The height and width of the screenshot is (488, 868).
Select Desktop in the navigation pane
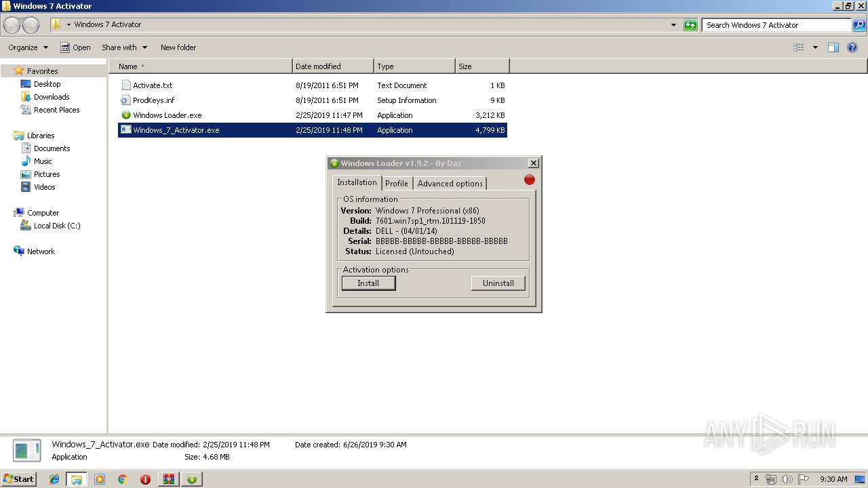point(47,84)
